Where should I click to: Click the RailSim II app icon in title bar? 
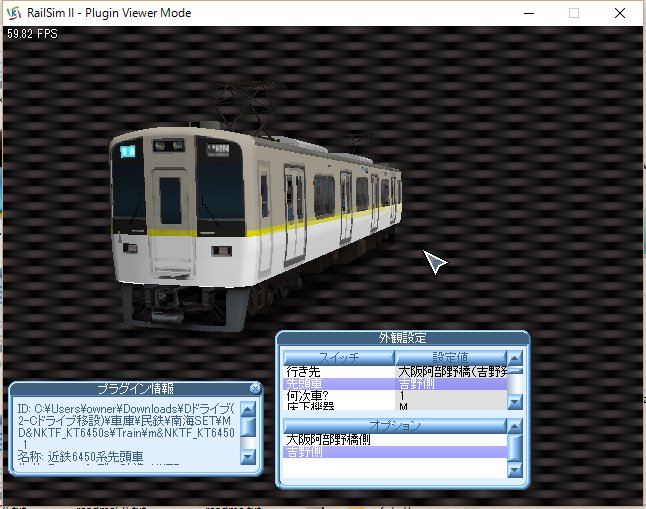coord(14,13)
